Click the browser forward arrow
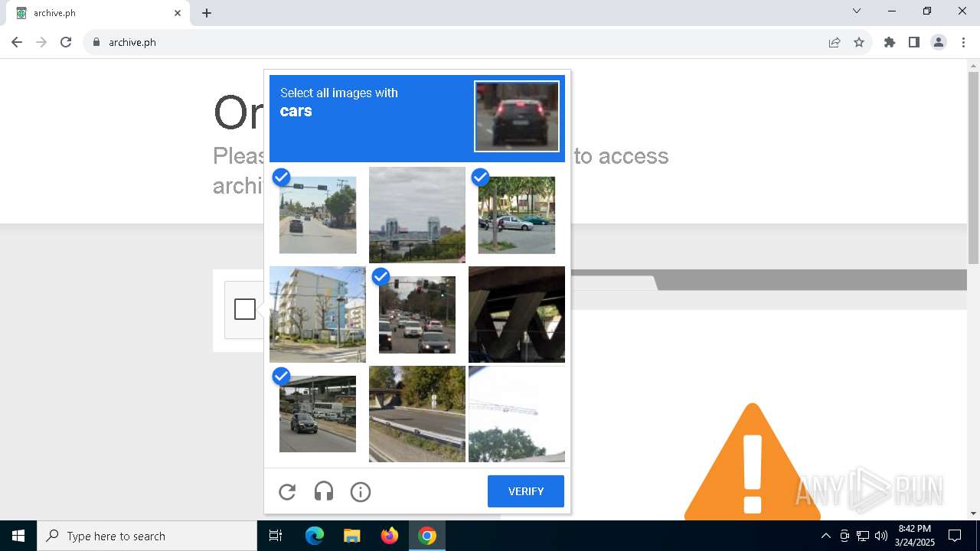The width and height of the screenshot is (980, 551). (41, 42)
